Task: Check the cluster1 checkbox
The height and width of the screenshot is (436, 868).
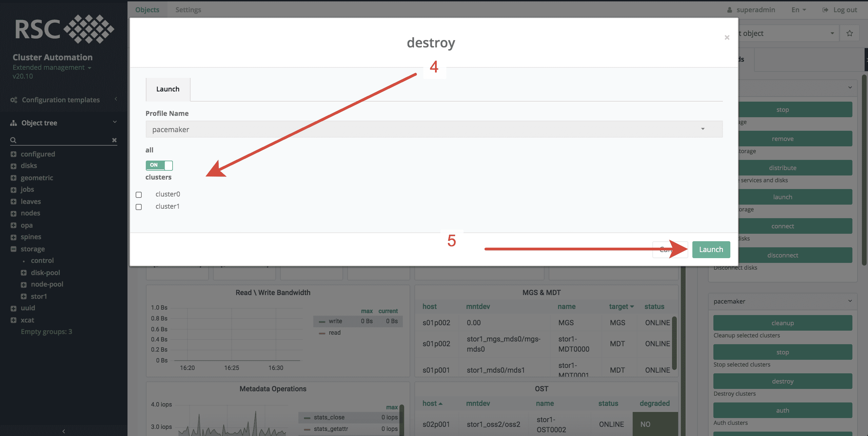Action: pos(139,207)
